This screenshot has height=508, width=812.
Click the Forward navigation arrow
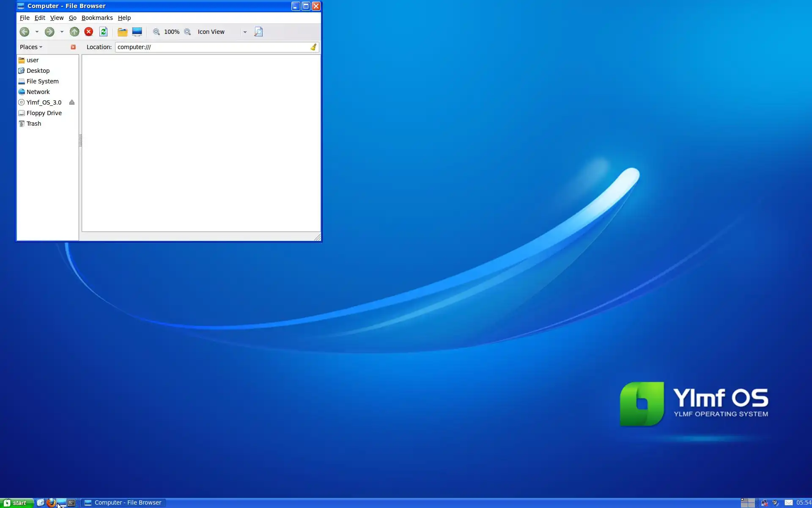click(49, 32)
